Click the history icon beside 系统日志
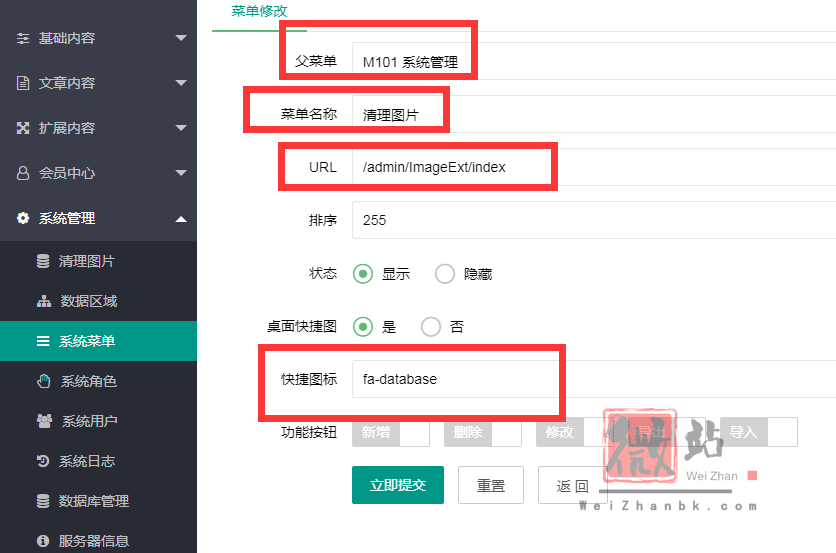Viewport: 836px width, 553px height. point(43,461)
